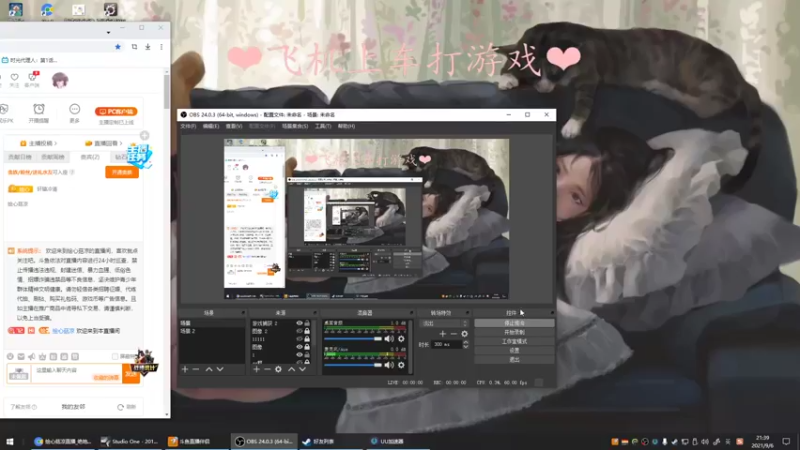
Task: Click the envelope icon above chat input
Action: (x=21, y=357)
